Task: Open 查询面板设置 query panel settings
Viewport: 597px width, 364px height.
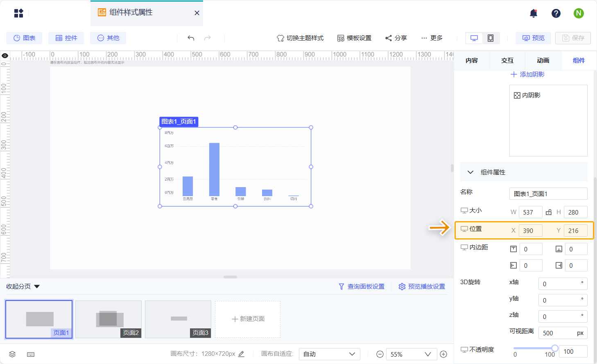Action: pos(362,287)
